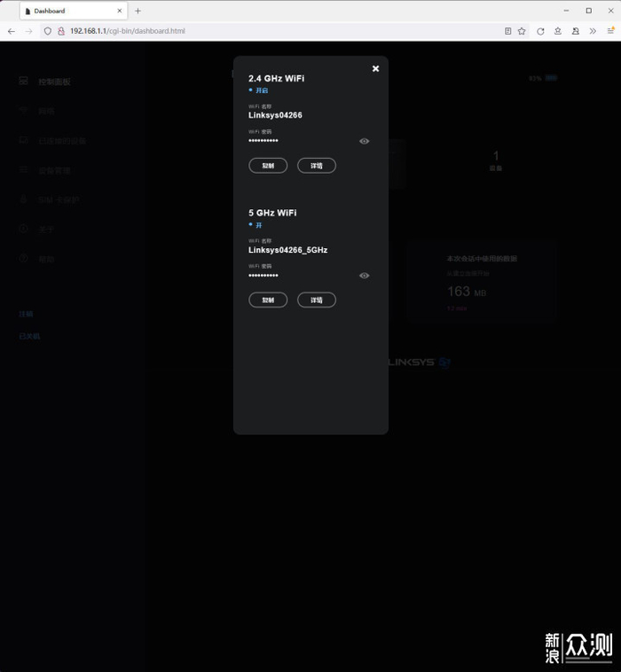This screenshot has width=621, height=672.
Task: Open a new browser tab
Action: tap(138, 11)
